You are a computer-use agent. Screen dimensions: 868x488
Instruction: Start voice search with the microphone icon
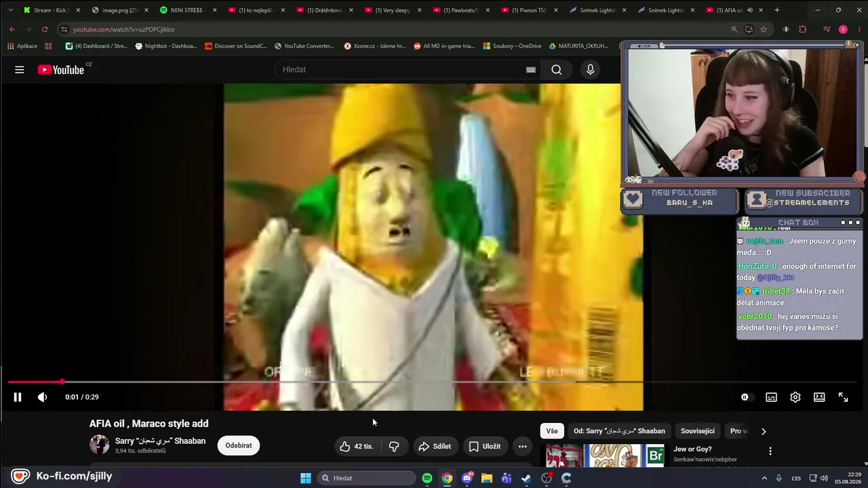pyautogui.click(x=590, y=70)
